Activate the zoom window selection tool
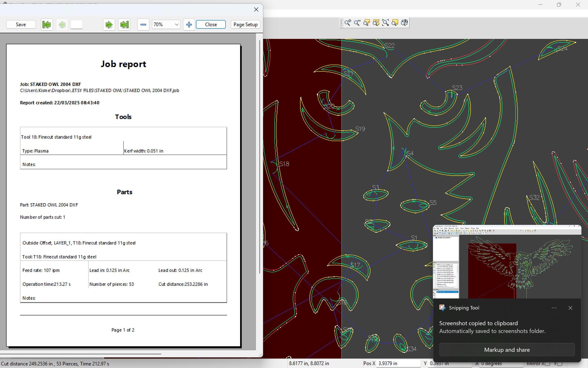 pyautogui.click(x=385, y=23)
